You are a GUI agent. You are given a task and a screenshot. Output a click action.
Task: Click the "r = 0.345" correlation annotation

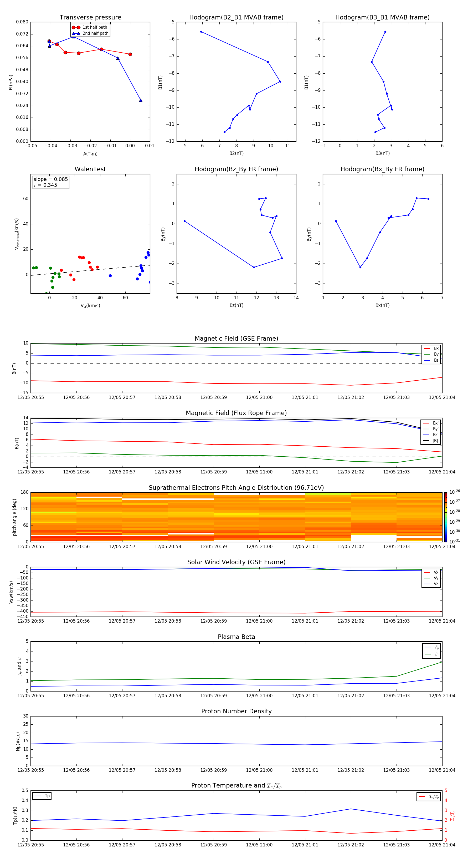(45, 185)
